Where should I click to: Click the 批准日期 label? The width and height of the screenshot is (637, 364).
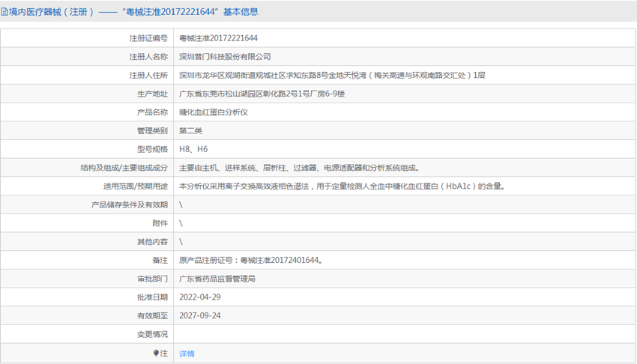152,297
